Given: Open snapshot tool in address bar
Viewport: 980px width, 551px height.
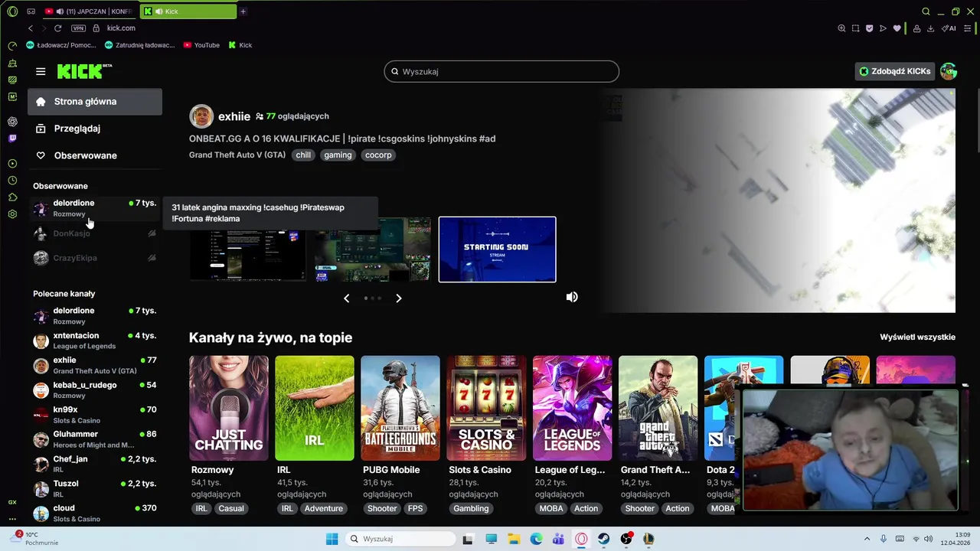Looking at the screenshot, I should (x=856, y=28).
